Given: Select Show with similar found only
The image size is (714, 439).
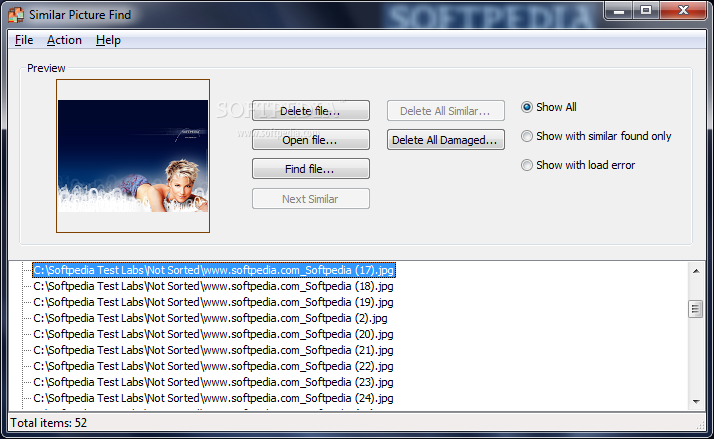Looking at the screenshot, I should coord(596,136).
